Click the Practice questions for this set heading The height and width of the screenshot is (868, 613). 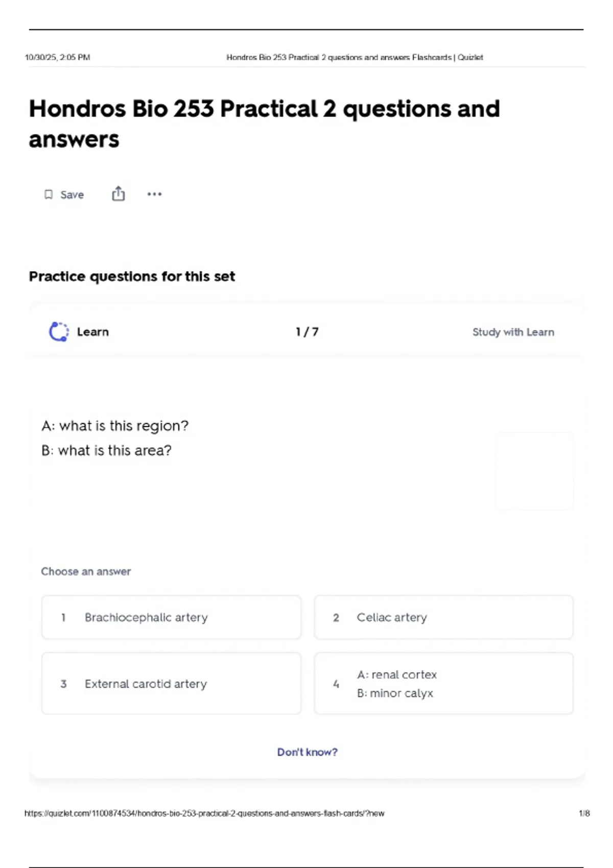pyautogui.click(x=132, y=276)
